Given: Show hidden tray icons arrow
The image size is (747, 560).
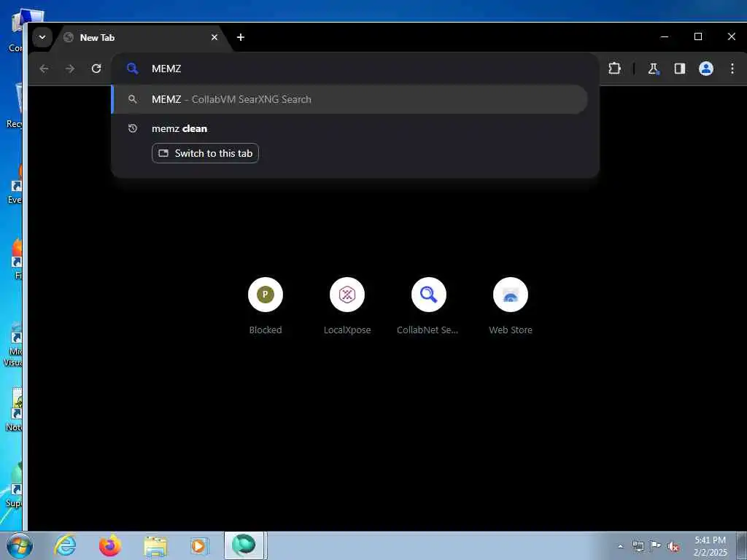Looking at the screenshot, I should coord(620,546).
